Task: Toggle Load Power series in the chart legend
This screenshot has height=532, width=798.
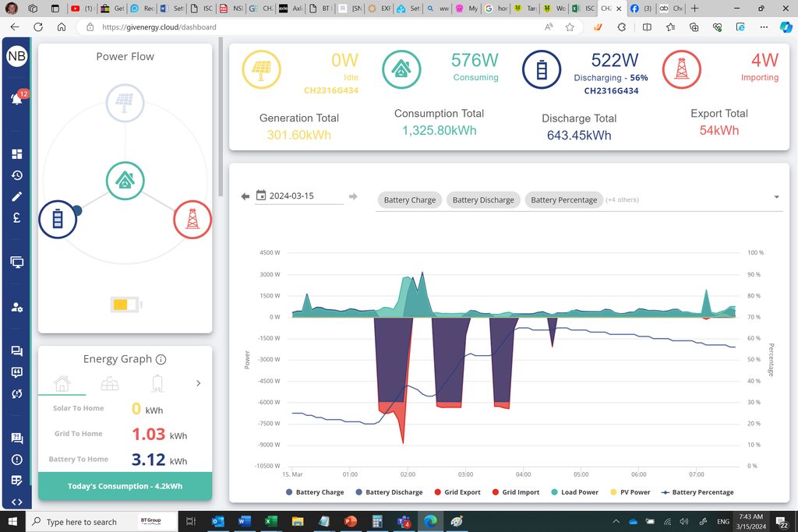Action: click(575, 492)
